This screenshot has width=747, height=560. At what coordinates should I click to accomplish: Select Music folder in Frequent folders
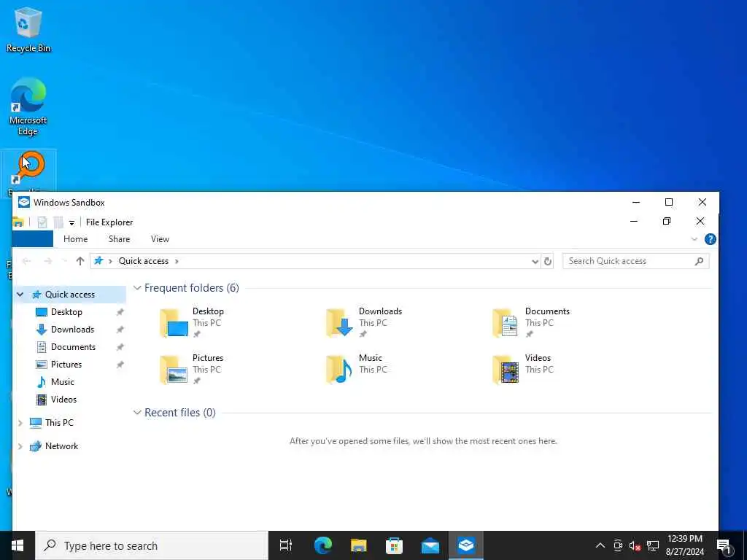point(357,370)
